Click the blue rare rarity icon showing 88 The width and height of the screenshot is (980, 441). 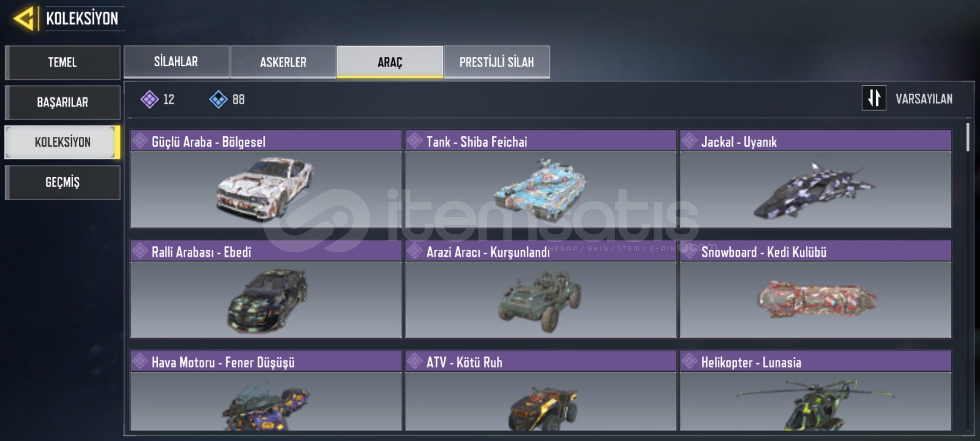click(218, 99)
